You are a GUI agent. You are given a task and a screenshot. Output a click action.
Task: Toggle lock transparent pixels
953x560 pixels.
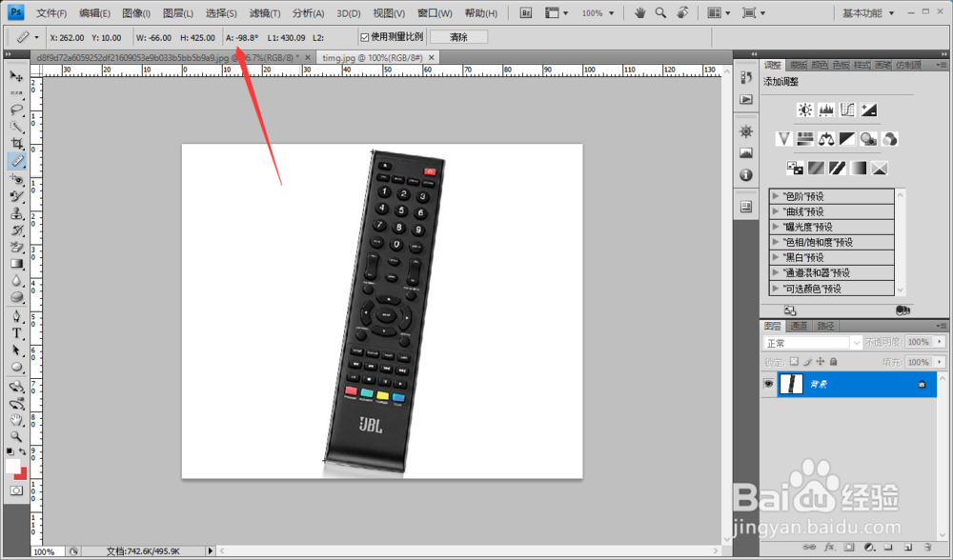tap(794, 361)
